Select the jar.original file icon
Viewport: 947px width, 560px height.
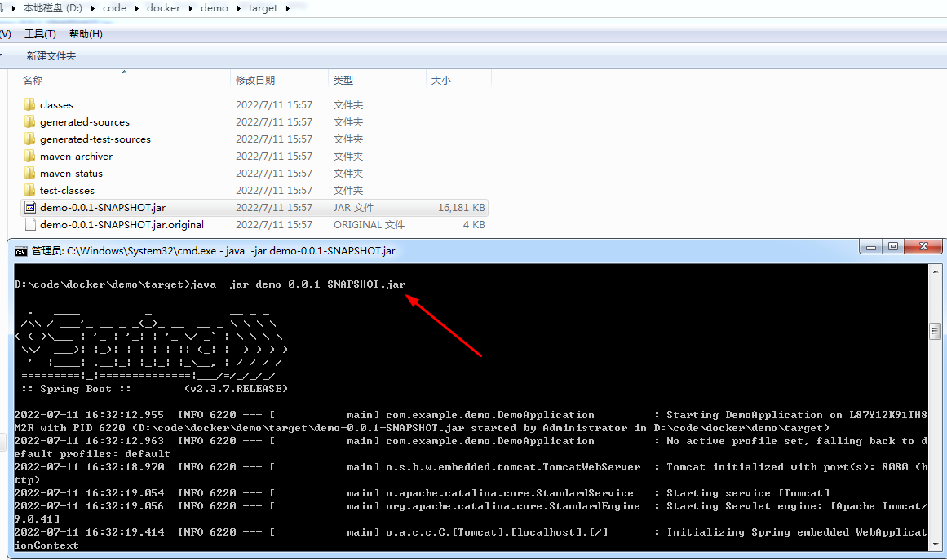tap(30, 224)
